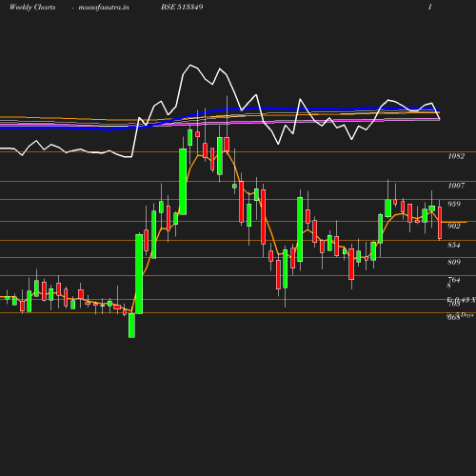
Task: Click the 1007 price level label
Action: [456, 186]
